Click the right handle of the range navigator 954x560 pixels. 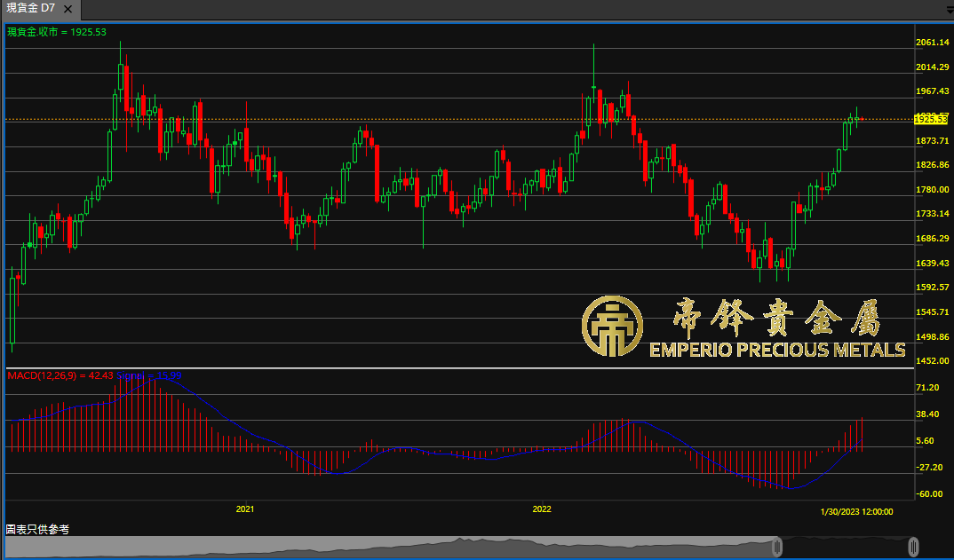[x=913, y=547]
